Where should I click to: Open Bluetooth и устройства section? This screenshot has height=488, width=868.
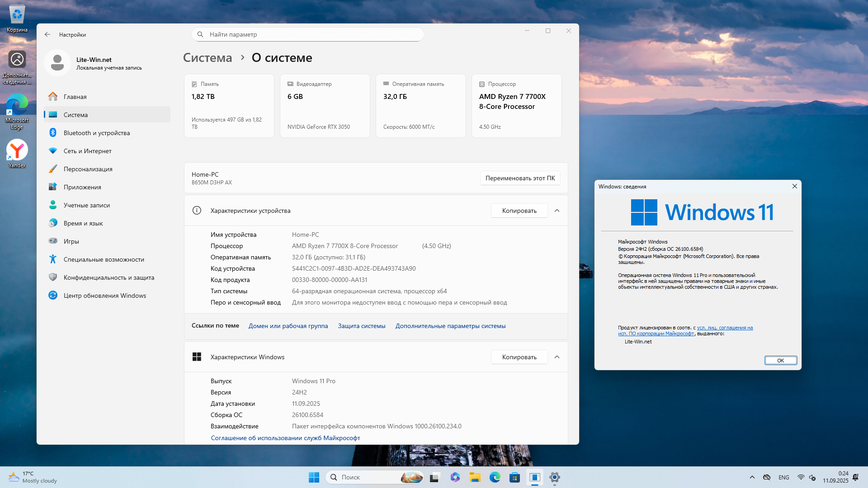pos(96,133)
